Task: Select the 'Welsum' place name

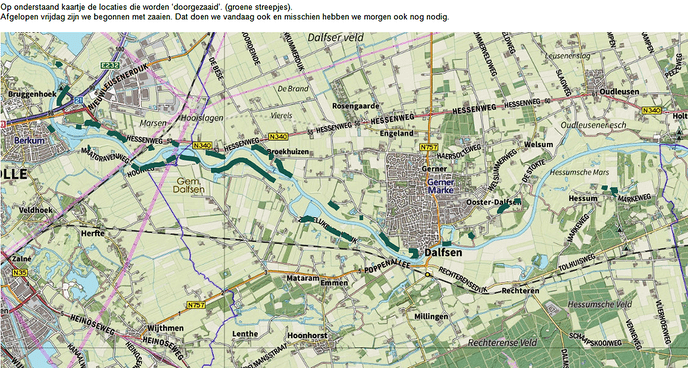Action: [538, 144]
